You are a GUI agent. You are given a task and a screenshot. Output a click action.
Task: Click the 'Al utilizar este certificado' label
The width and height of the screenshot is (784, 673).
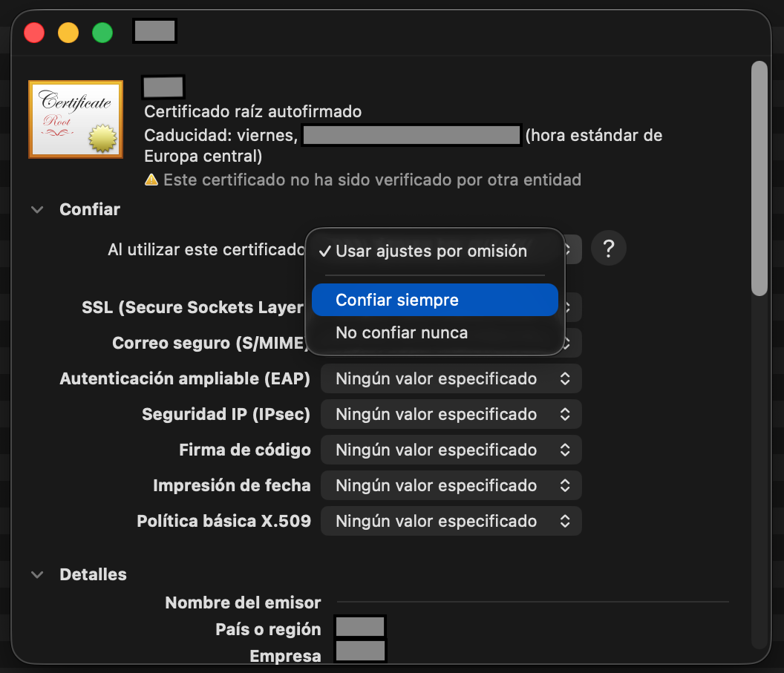[206, 249]
